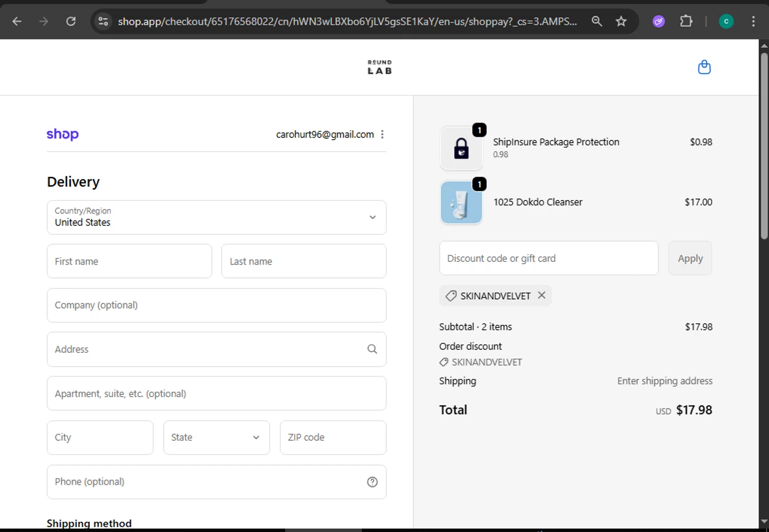769x532 pixels.
Task: Open the State dropdown
Action: (x=216, y=438)
